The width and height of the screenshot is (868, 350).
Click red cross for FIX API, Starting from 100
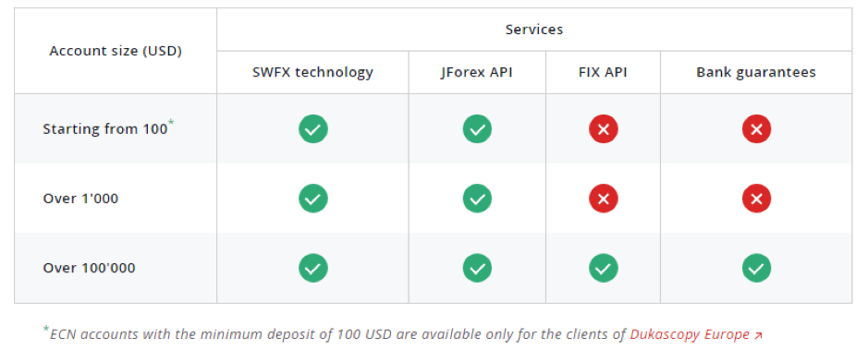pyautogui.click(x=604, y=129)
